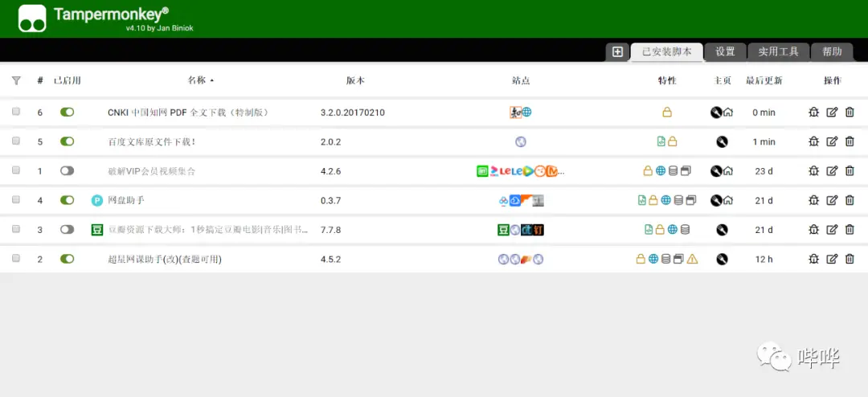The image size is (868, 397).
Task: Edit the 网盘助手 script
Action: 832,200
